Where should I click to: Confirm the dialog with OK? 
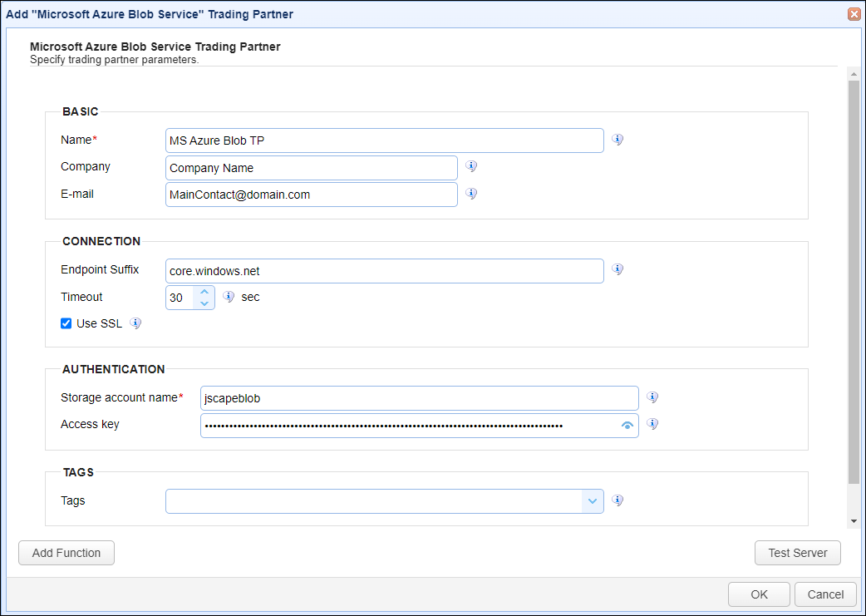759,594
